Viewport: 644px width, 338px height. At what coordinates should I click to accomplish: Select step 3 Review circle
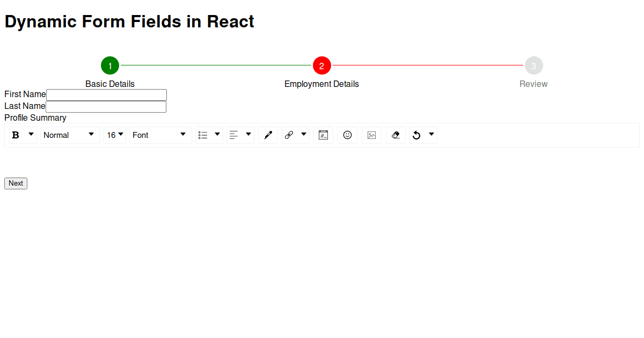click(x=533, y=65)
